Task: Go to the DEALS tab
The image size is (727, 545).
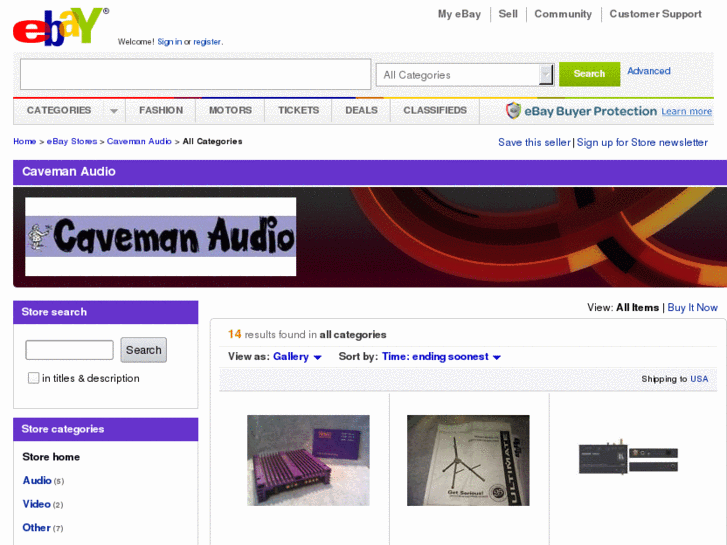Action: [x=361, y=110]
